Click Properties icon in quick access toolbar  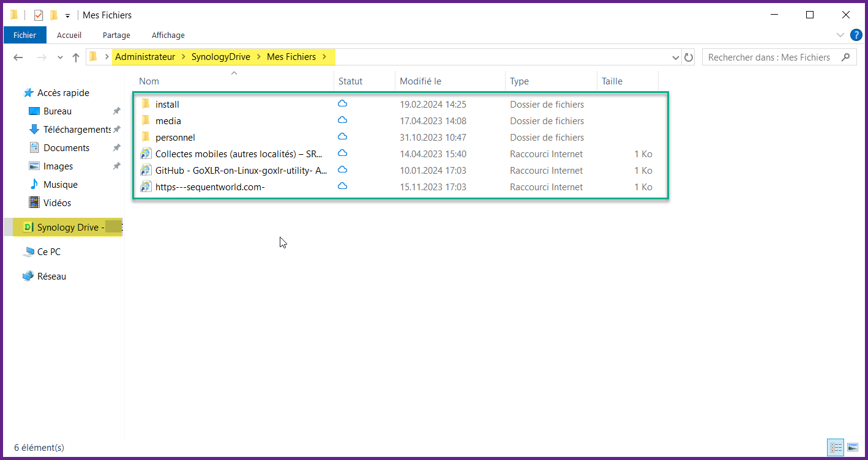pyautogui.click(x=39, y=15)
